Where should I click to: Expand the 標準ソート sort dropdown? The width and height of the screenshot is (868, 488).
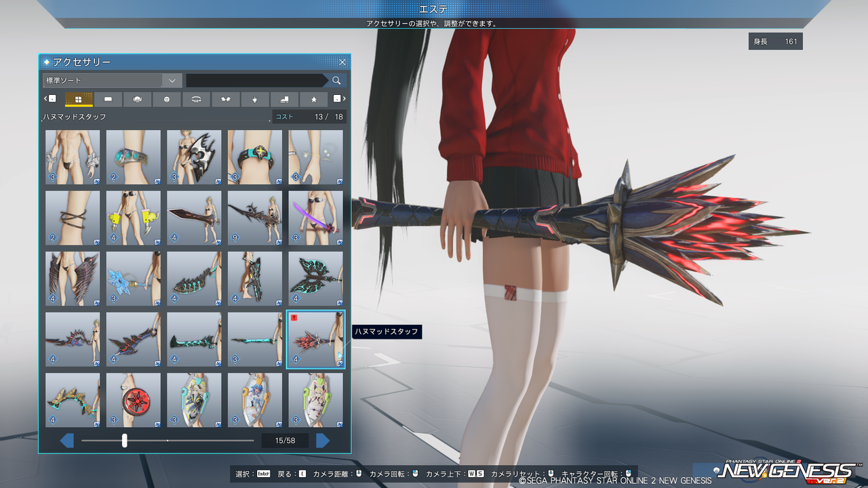pyautogui.click(x=112, y=81)
